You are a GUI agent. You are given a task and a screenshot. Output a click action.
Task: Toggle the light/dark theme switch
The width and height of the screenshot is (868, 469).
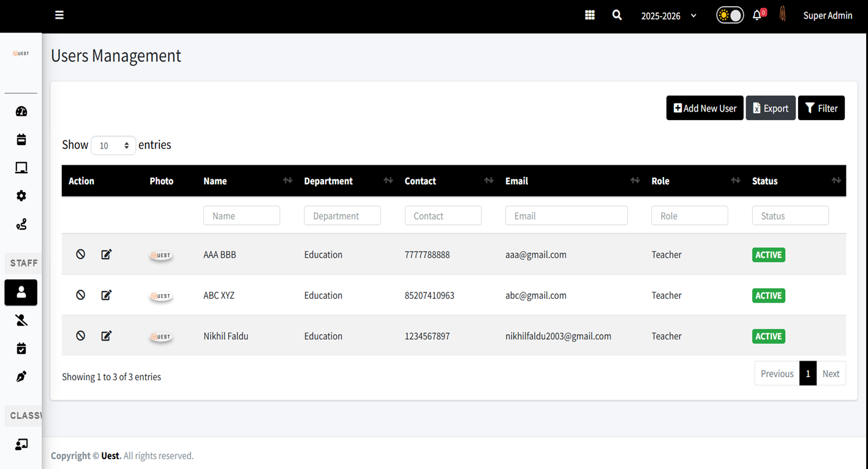[730, 15]
